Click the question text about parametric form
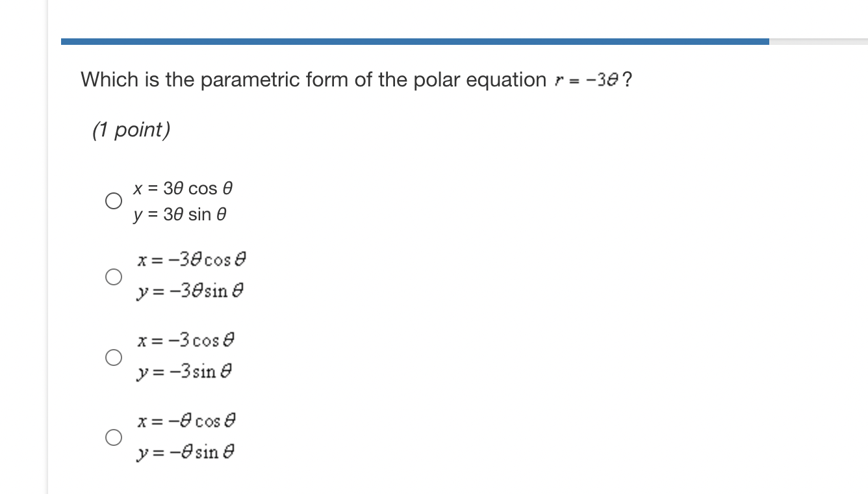 click(x=312, y=79)
